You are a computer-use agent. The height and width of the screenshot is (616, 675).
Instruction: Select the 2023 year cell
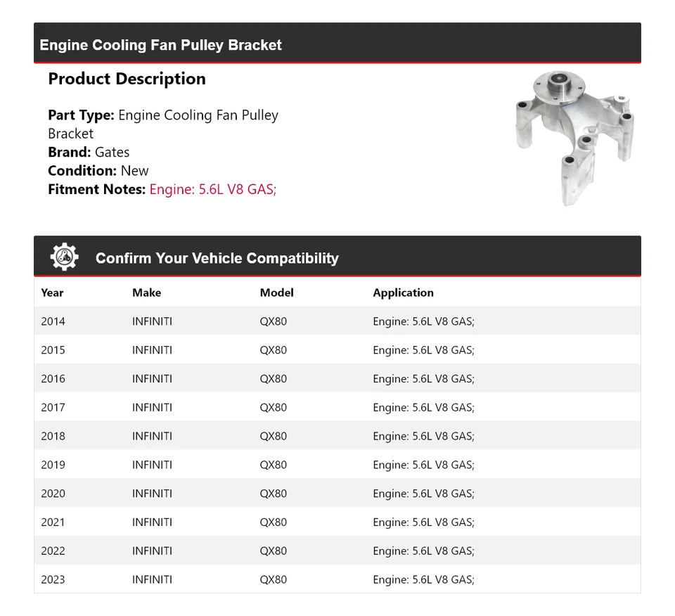pos(53,579)
